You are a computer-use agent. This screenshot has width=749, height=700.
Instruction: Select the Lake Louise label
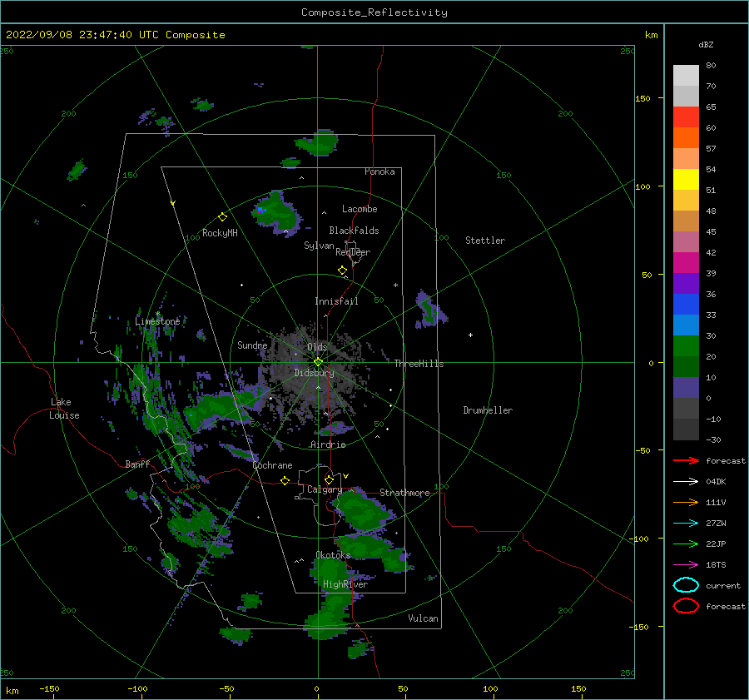[x=64, y=409]
